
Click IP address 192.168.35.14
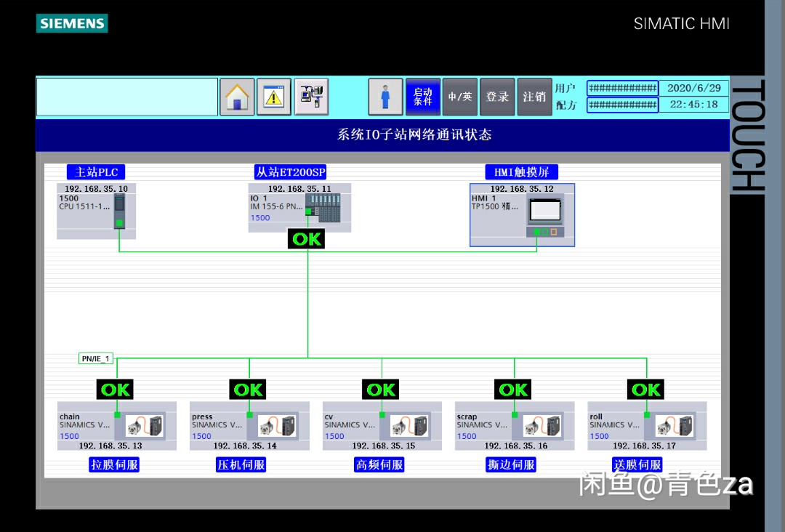(245, 446)
